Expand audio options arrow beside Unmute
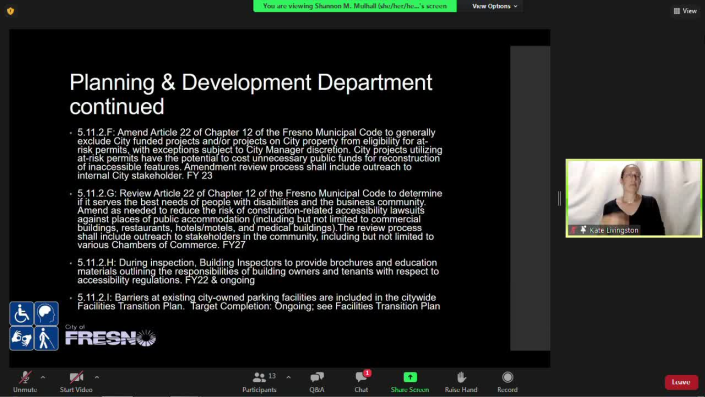Screen dimensions: 705x397 [x=43, y=377]
